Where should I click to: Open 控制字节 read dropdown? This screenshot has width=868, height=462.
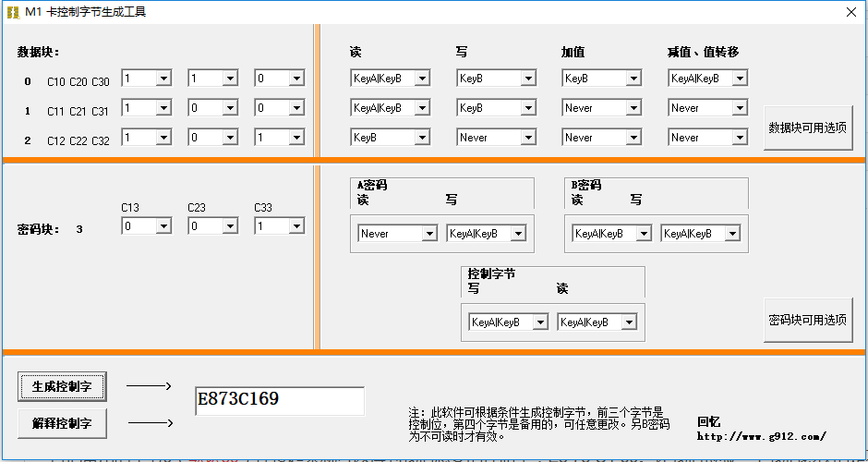[x=628, y=322]
